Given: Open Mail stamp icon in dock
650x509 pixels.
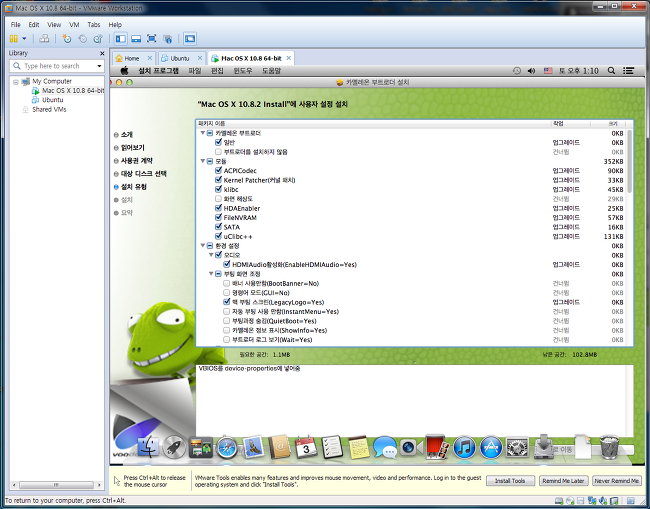Looking at the screenshot, I should point(253,447).
